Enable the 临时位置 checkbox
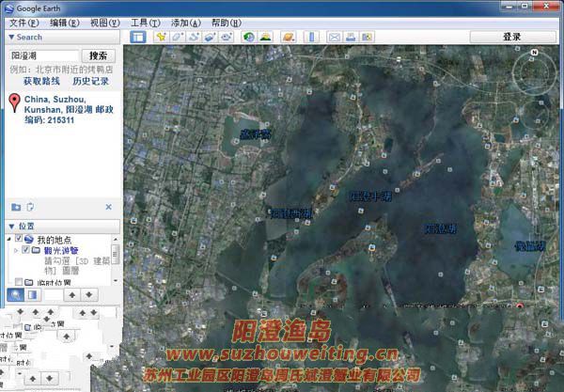 (x=19, y=281)
